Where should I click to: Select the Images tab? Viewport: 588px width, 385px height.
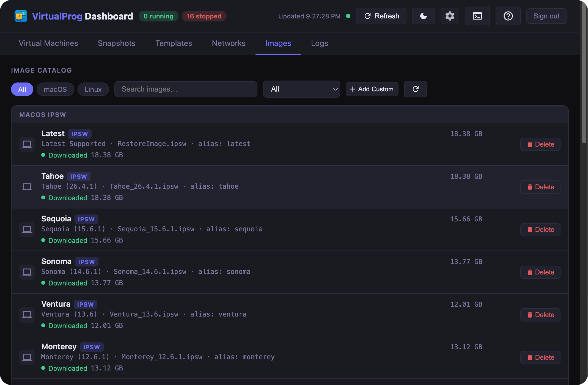pyautogui.click(x=278, y=43)
